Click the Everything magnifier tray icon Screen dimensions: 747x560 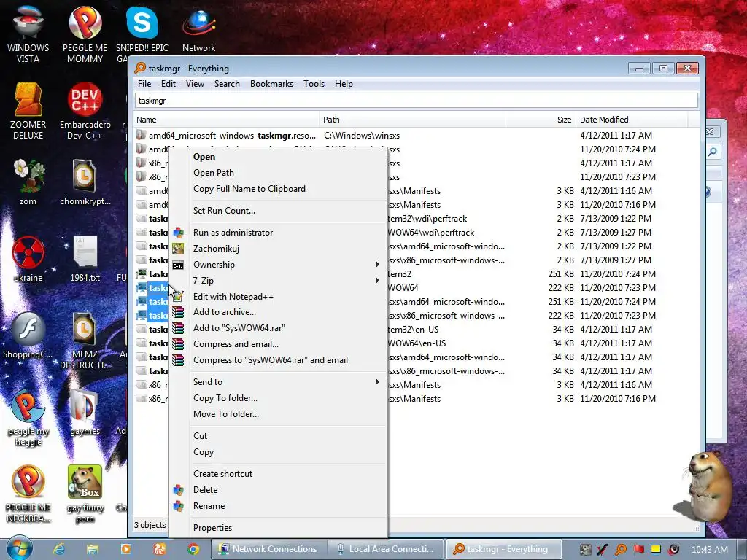[621, 550]
